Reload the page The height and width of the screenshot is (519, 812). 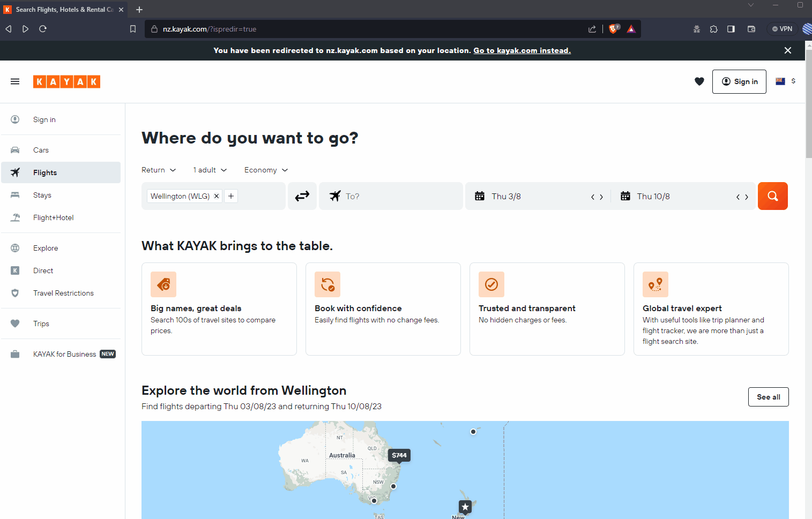pos(43,29)
